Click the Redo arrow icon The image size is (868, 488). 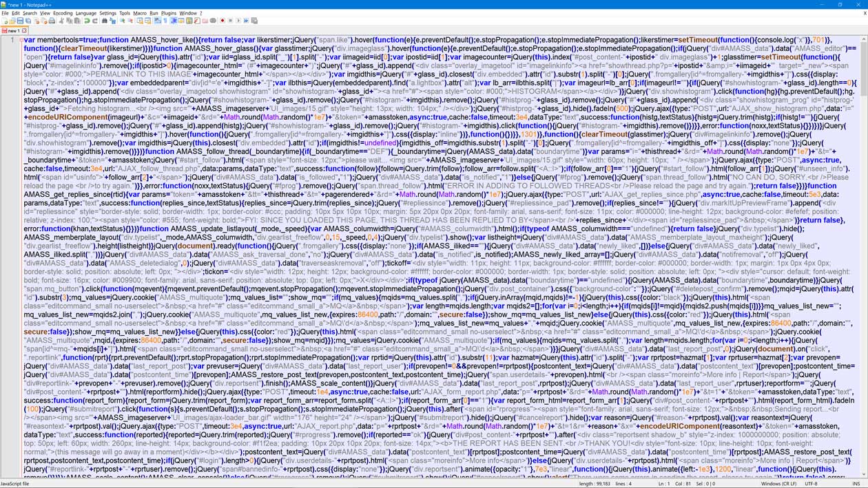point(94,21)
